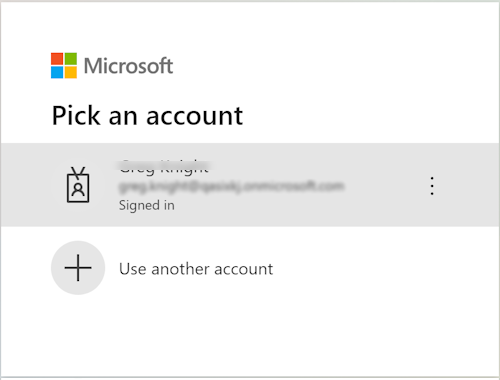Click the middle dot of the options ellipsis
This screenshot has width=500, height=380.
432,186
